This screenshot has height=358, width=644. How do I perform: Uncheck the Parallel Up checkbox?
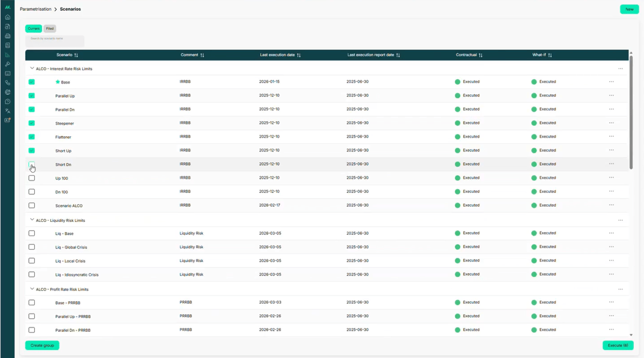pyautogui.click(x=32, y=95)
